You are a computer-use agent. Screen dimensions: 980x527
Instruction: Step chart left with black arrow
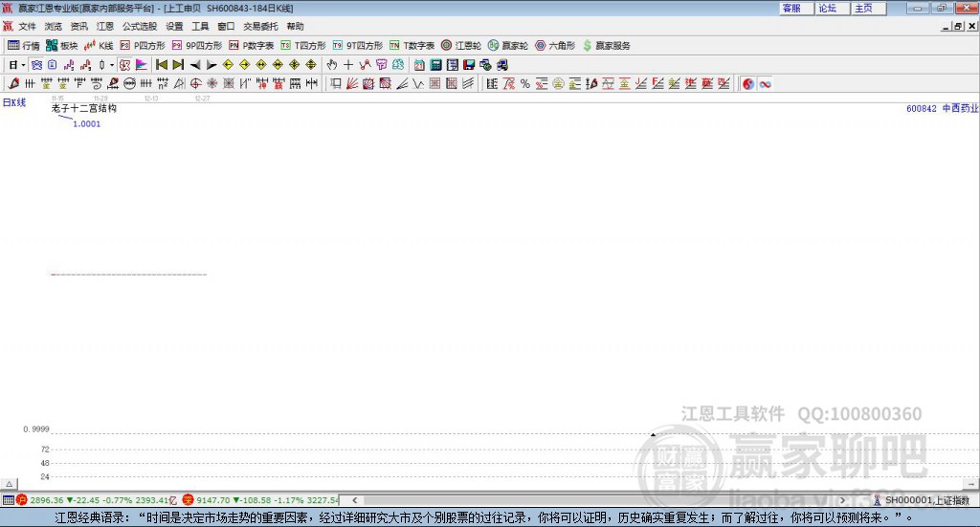[x=195, y=65]
